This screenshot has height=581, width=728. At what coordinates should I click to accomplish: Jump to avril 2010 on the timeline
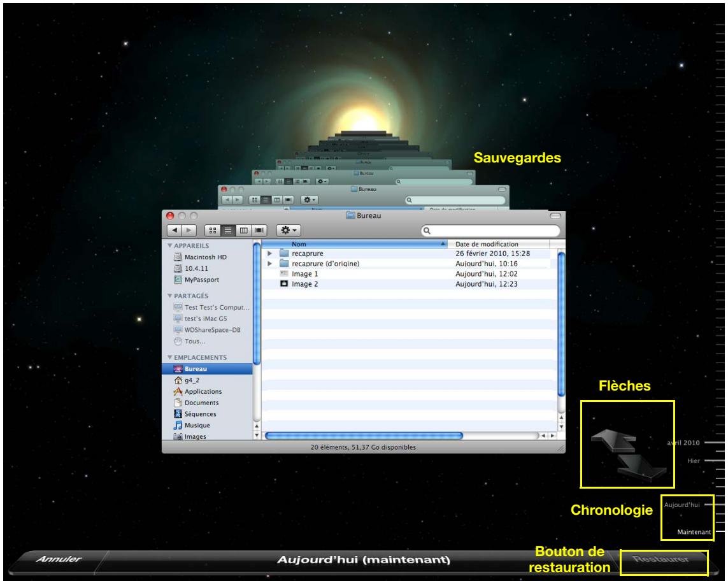[x=683, y=443]
